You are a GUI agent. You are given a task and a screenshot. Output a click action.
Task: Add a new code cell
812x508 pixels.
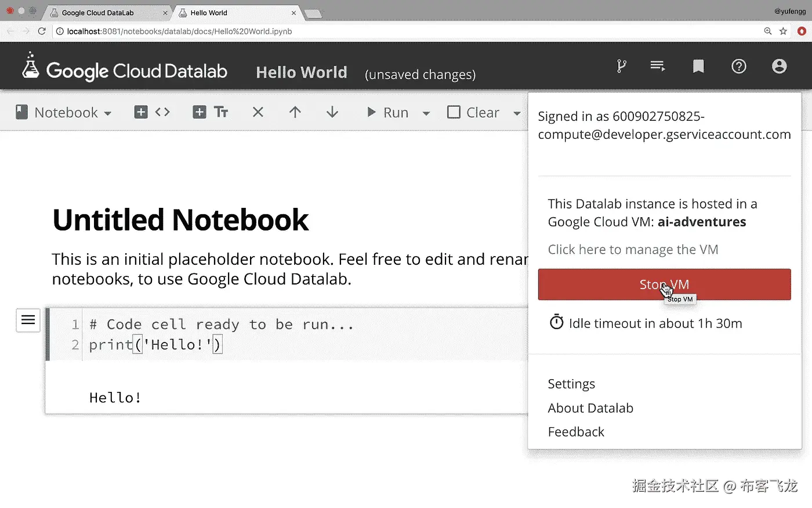(x=152, y=112)
